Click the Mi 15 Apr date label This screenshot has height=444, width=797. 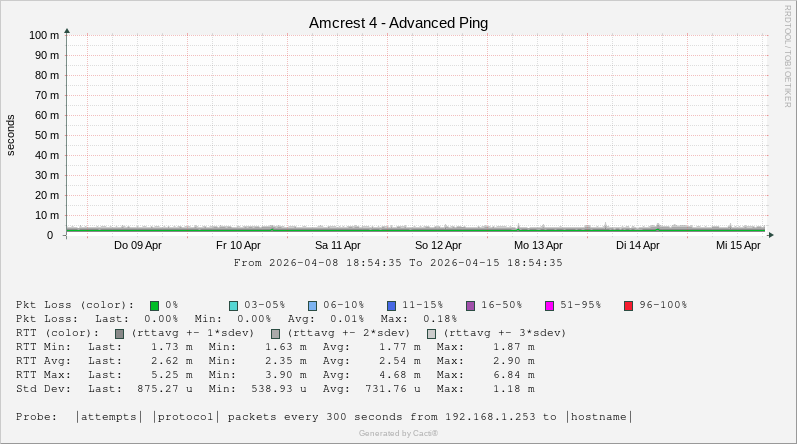pyautogui.click(x=738, y=245)
